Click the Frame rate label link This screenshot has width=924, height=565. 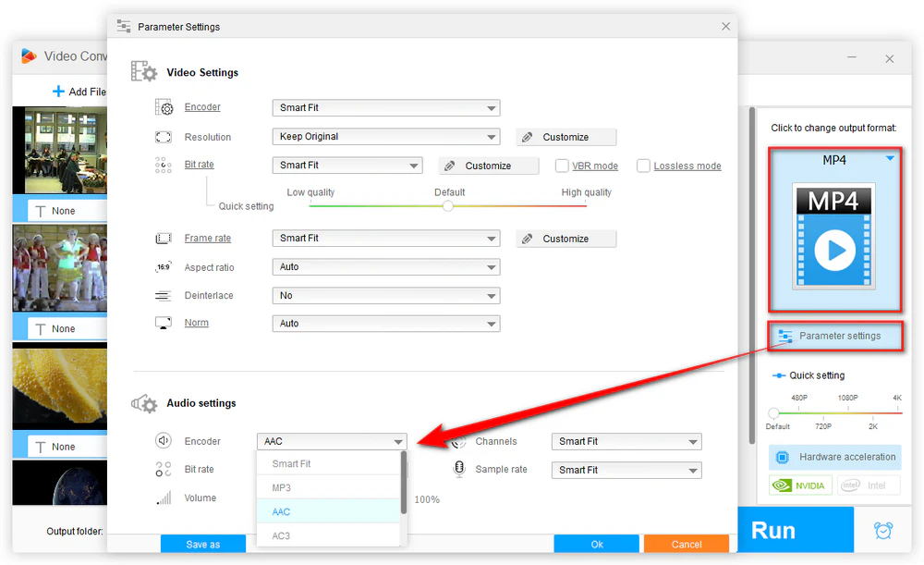(207, 238)
